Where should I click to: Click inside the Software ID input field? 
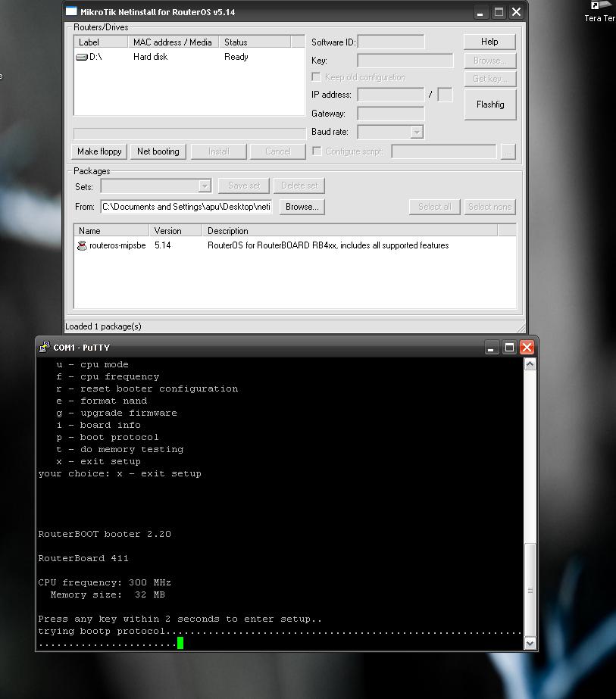(x=391, y=42)
